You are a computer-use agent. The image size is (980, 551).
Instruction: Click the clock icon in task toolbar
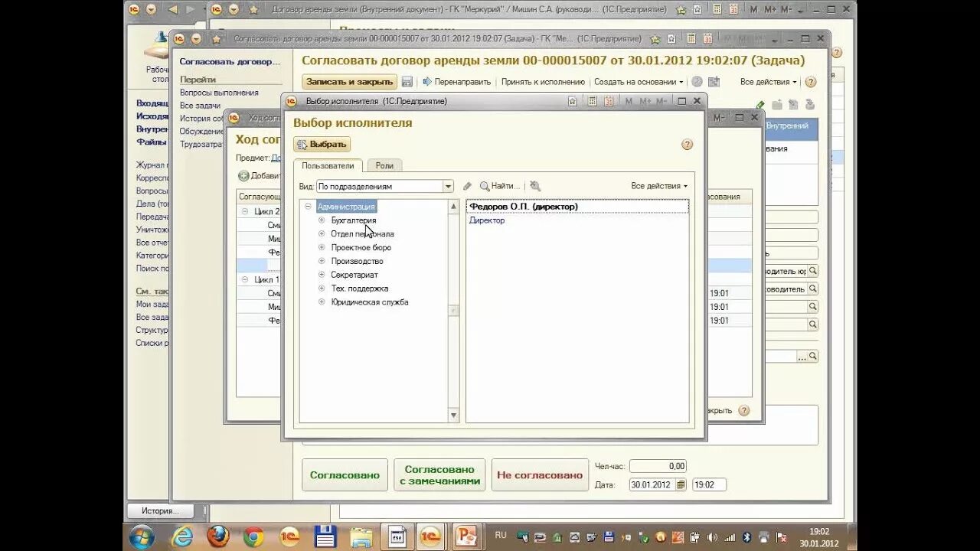pos(697,82)
